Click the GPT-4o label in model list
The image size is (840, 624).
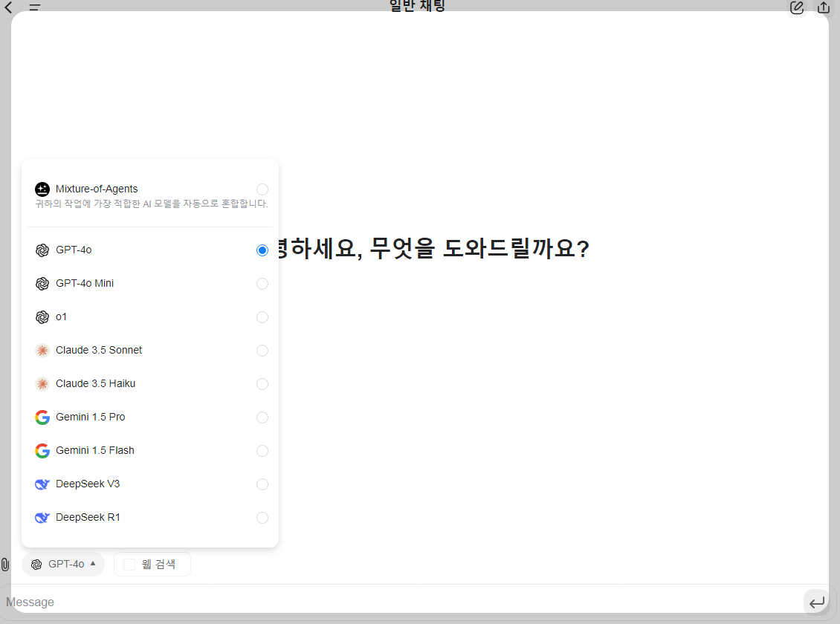tap(74, 250)
